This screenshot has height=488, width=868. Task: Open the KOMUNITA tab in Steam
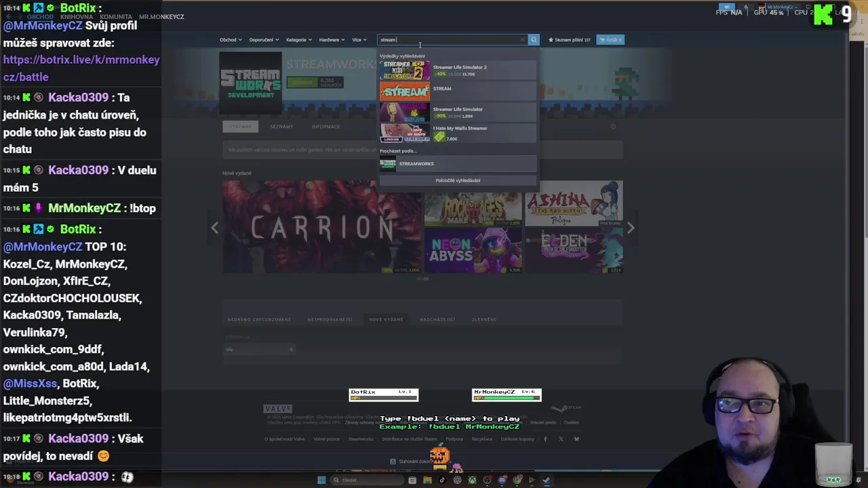coord(115,16)
